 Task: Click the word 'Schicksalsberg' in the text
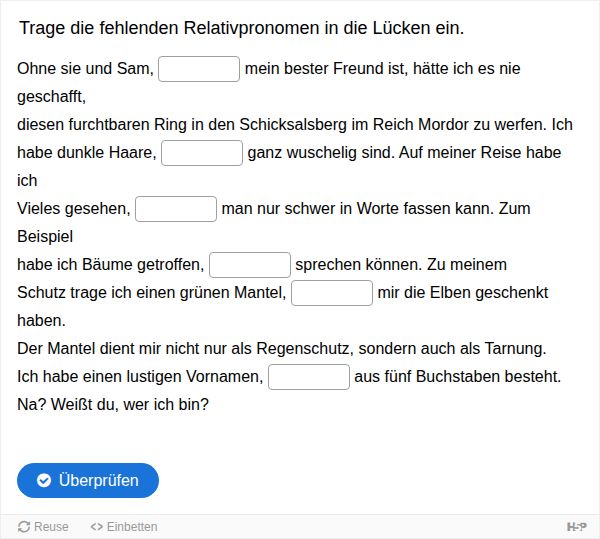point(293,125)
